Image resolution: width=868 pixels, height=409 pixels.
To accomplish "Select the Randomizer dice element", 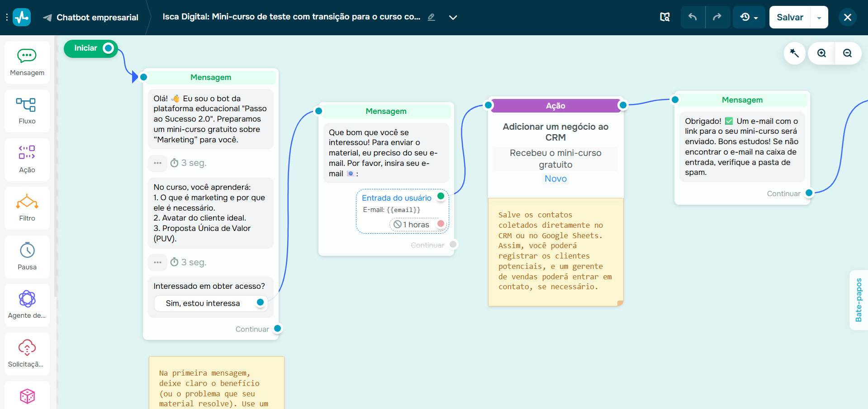I will point(27,396).
